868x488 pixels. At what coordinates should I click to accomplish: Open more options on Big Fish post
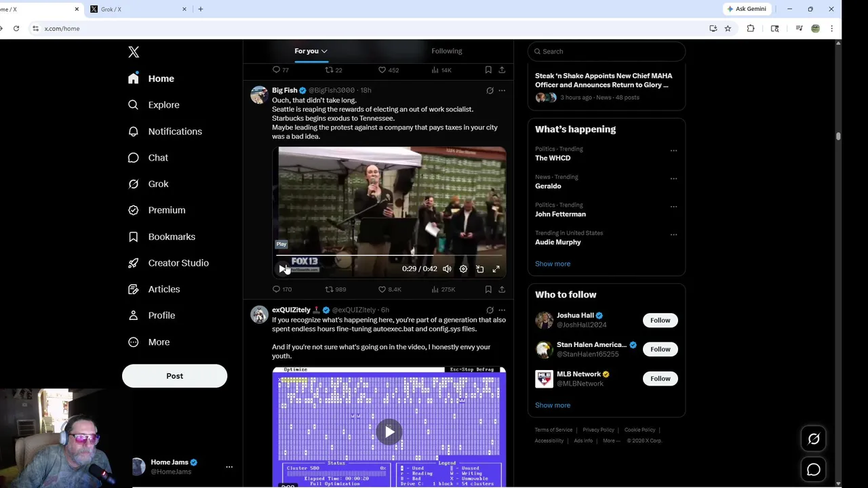tap(502, 90)
